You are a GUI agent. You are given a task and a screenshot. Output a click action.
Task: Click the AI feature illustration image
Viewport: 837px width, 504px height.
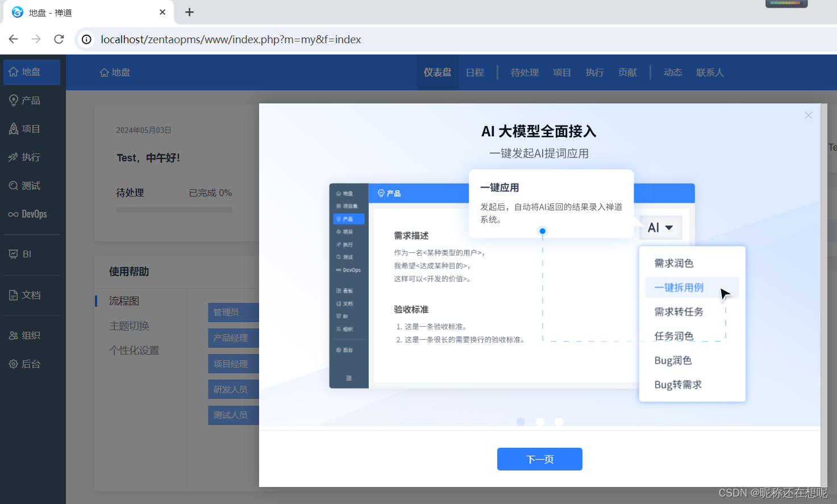(540, 265)
